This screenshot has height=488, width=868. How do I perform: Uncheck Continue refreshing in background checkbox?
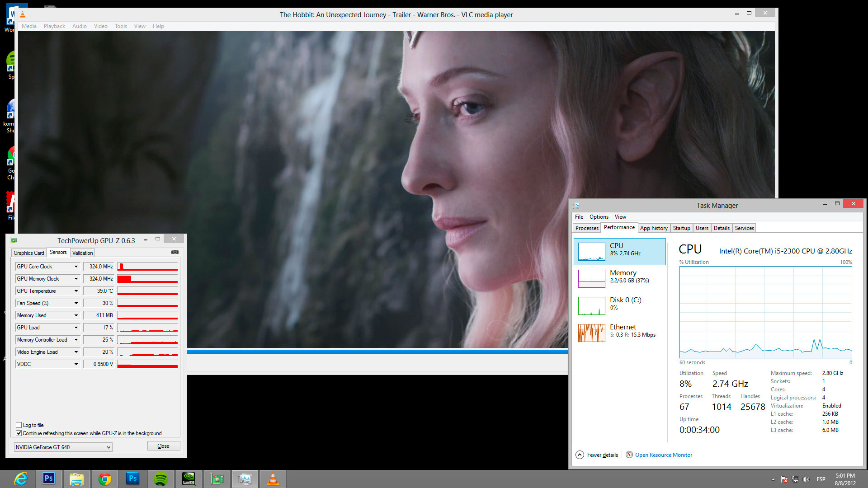[19, 433]
